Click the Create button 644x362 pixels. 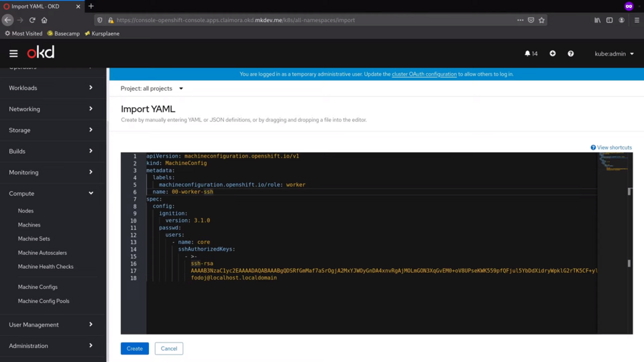point(135,349)
